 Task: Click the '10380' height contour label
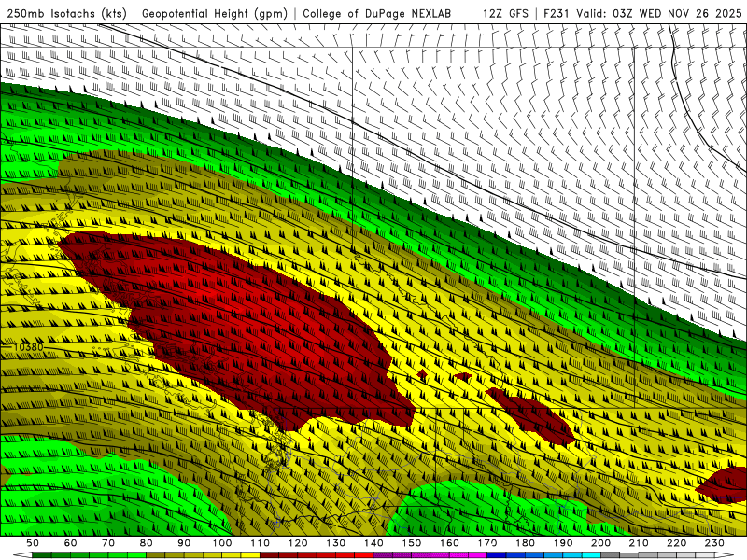click(29, 346)
